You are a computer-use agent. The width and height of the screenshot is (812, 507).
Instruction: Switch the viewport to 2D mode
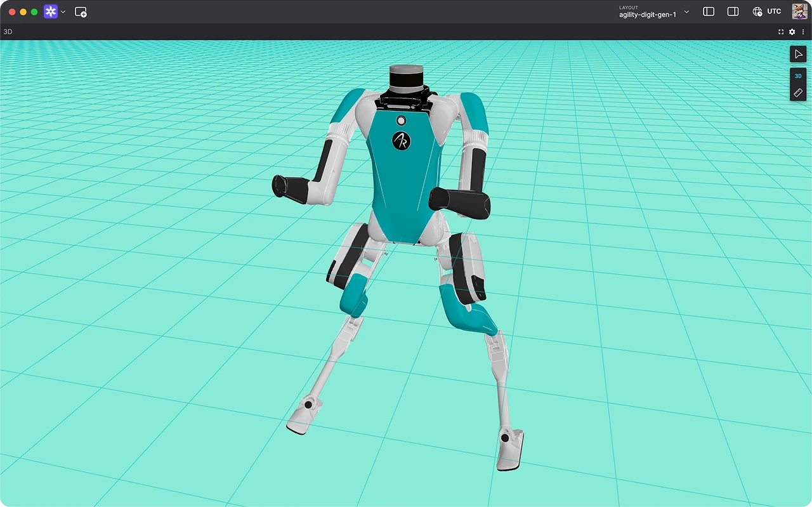click(x=798, y=76)
